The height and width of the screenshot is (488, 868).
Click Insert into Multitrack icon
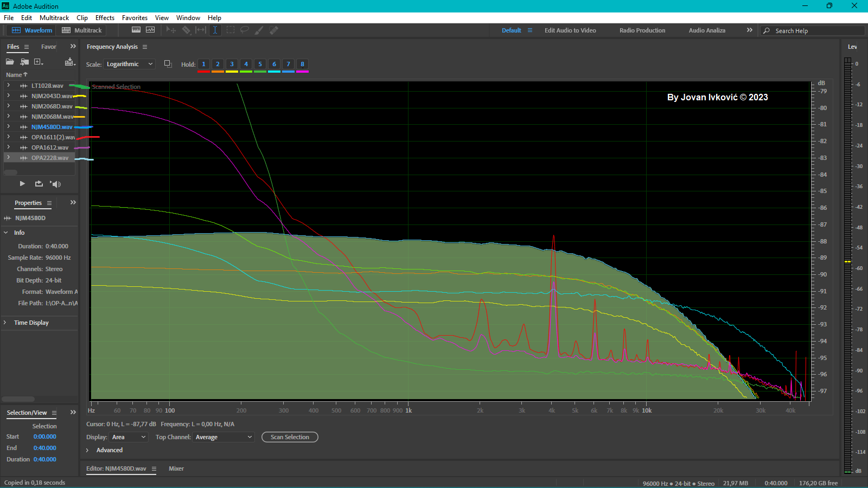(69, 62)
